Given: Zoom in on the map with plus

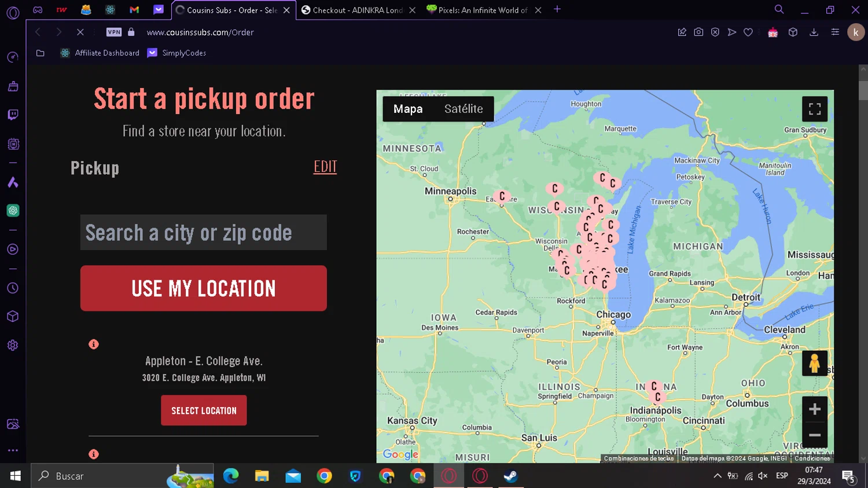Looking at the screenshot, I should pyautogui.click(x=815, y=409).
